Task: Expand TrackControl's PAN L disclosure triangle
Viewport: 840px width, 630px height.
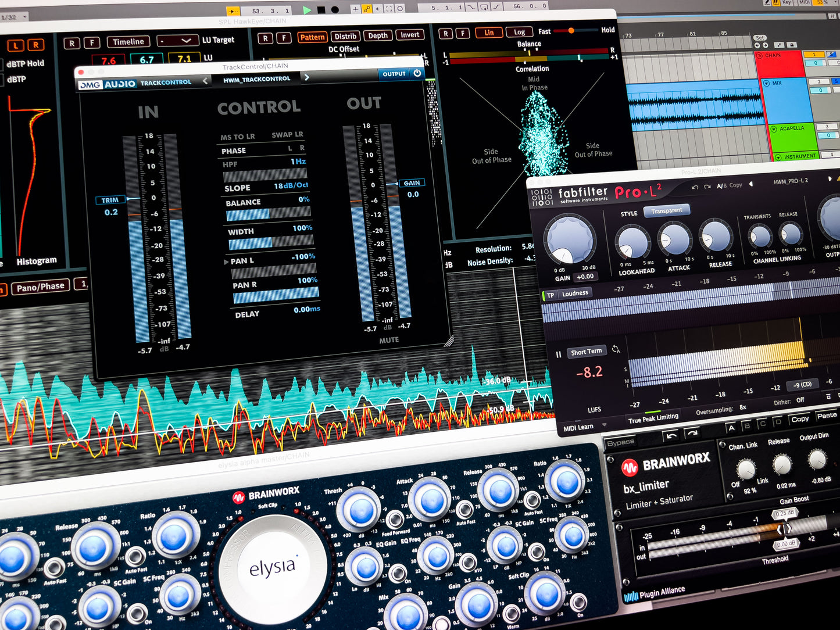Action: (226, 262)
